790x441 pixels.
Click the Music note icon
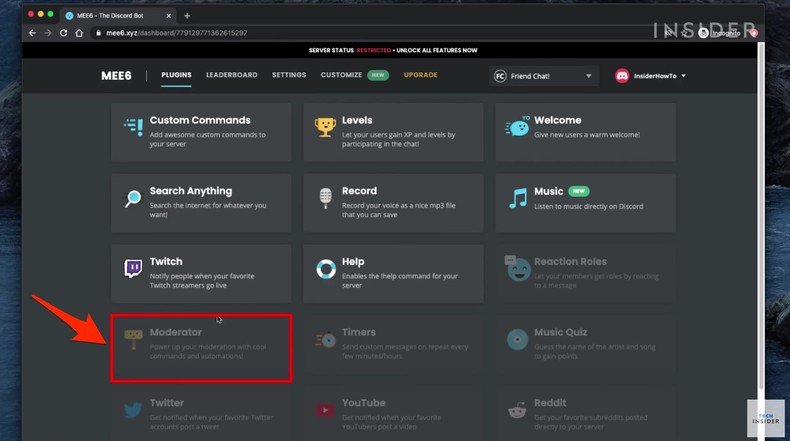[517, 197]
